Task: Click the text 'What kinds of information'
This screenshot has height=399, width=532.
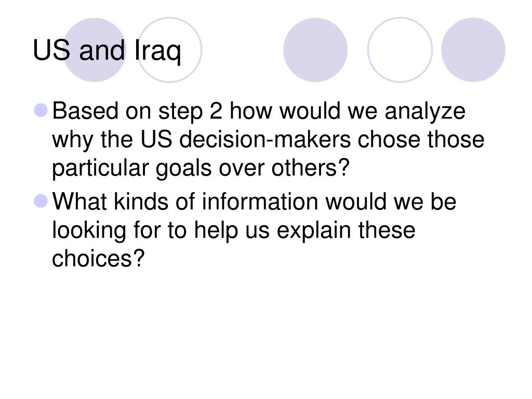Action: point(185,202)
